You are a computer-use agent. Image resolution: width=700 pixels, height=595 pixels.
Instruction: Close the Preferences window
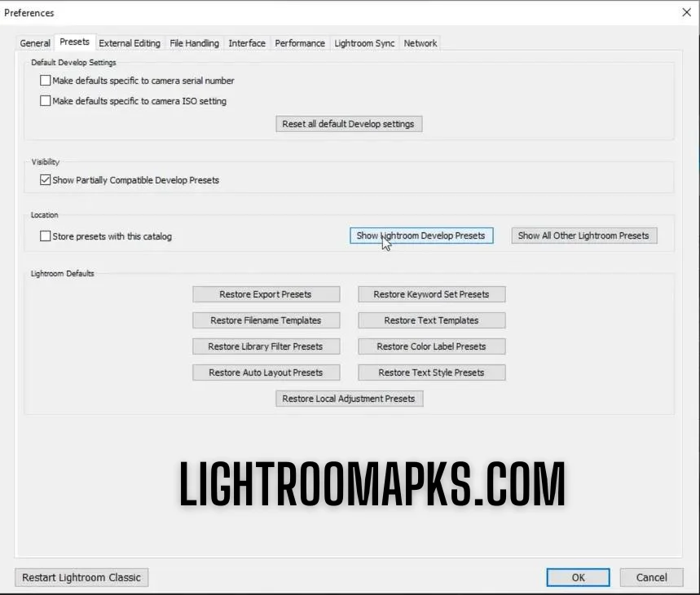pyautogui.click(x=687, y=12)
